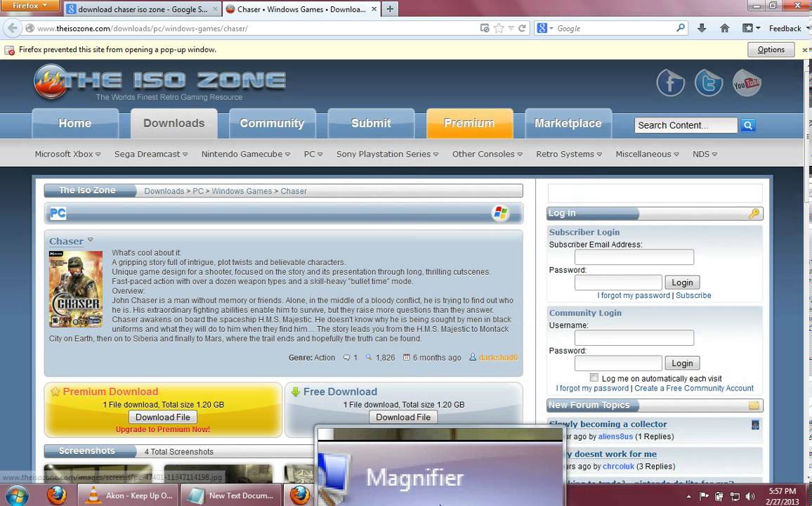
Task: Reload the page with the refresh icon
Action: click(x=522, y=29)
